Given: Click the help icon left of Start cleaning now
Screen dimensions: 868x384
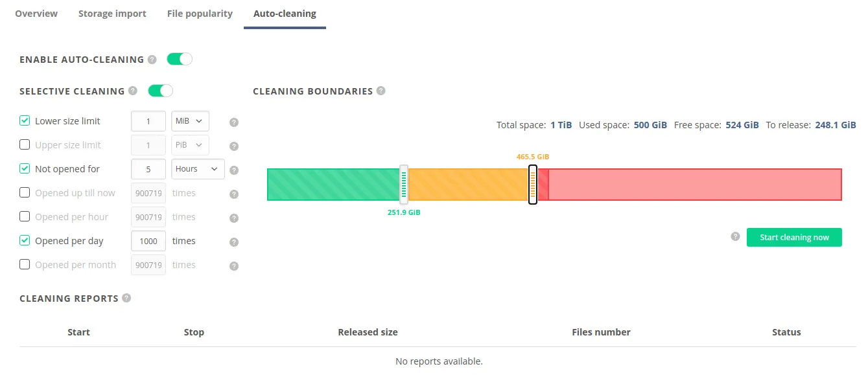Looking at the screenshot, I should click(x=735, y=237).
